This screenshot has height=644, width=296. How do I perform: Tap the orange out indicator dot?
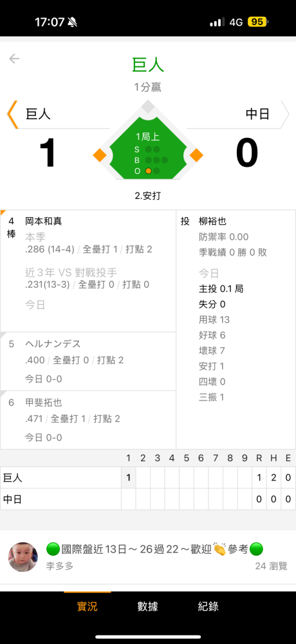point(148,171)
